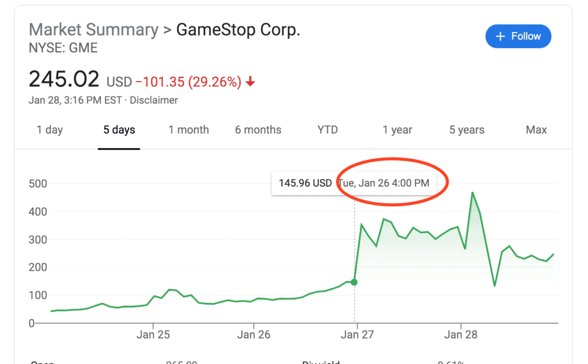The image size is (588, 364).
Task: Click the 245.02 current price figure
Action: pos(64,79)
